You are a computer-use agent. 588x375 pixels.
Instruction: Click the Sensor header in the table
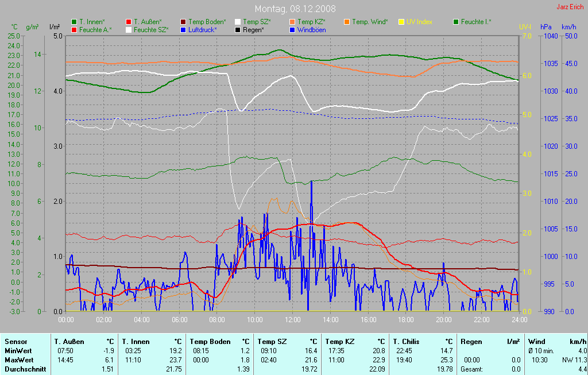16,342
